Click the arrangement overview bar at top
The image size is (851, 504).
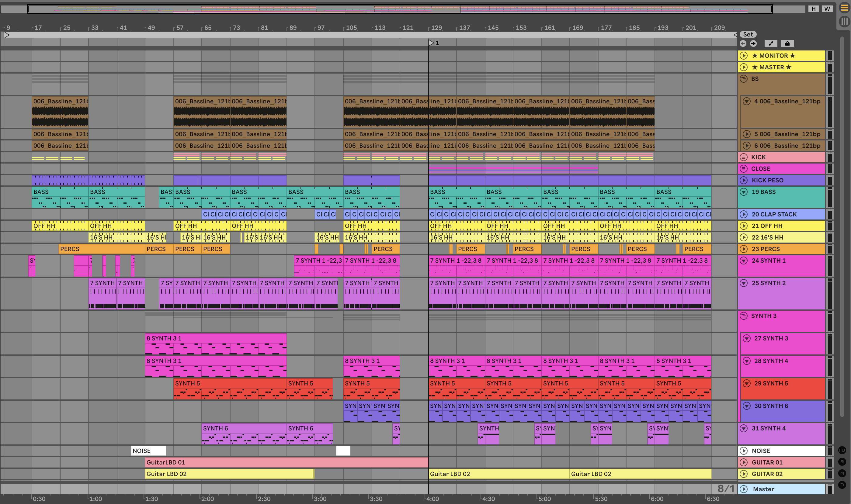click(x=400, y=9)
